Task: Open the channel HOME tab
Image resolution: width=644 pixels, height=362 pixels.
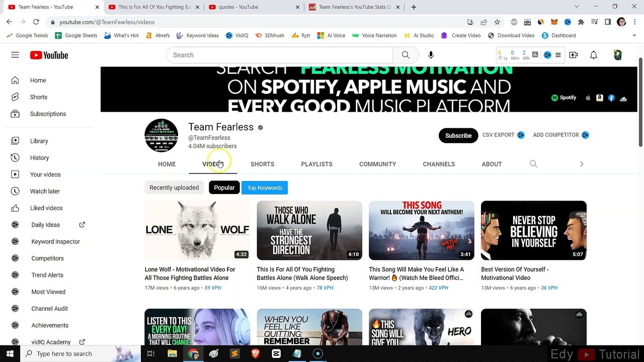Action: 167,164
